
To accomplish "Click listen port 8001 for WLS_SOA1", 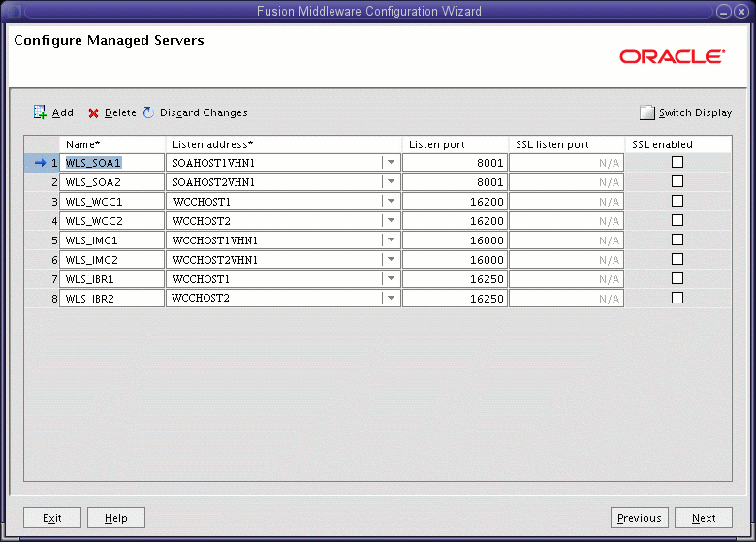I will click(456, 163).
